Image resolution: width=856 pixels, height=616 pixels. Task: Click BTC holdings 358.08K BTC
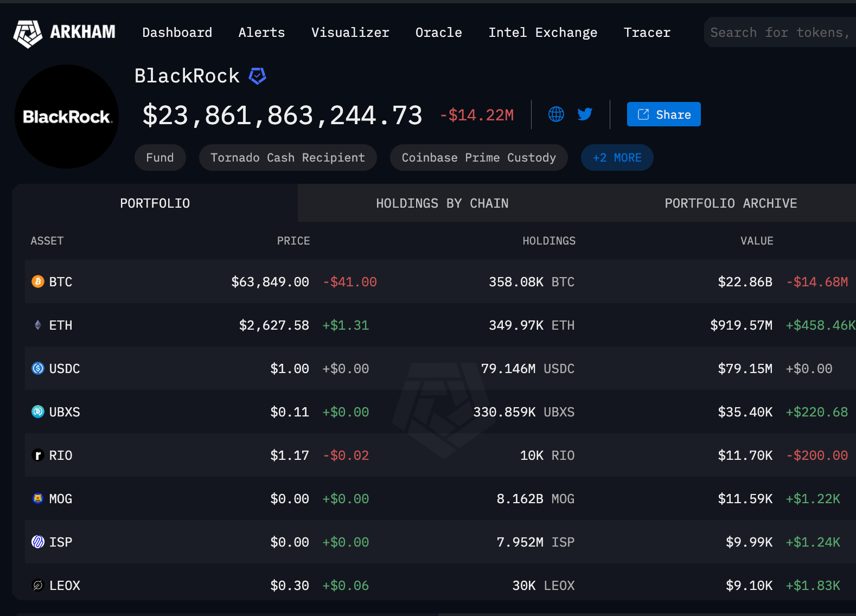pyautogui.click(x=532, y=282)
